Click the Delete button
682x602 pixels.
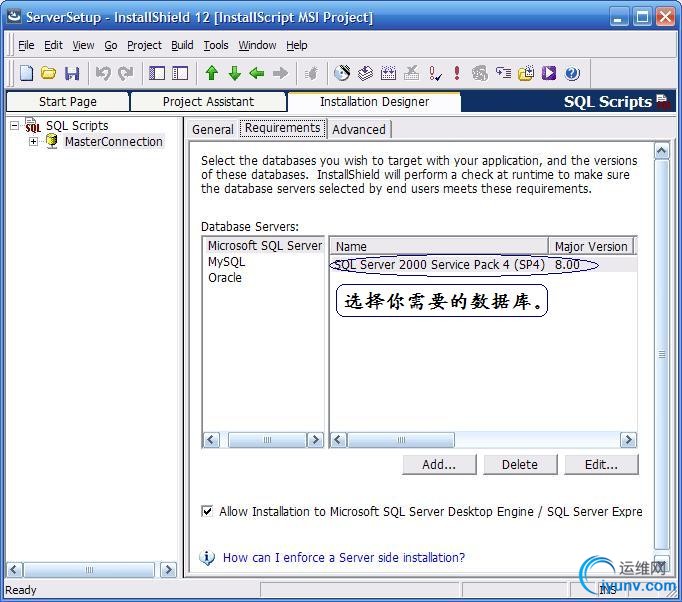(520, 465)
